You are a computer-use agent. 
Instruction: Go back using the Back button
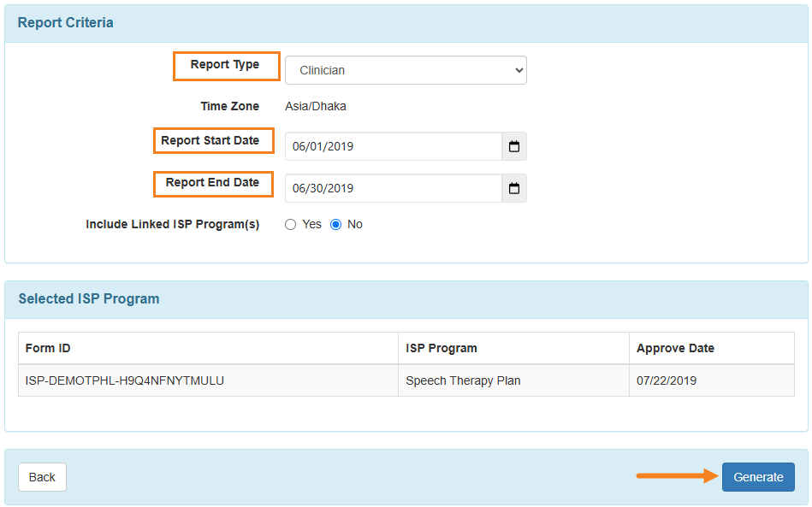(42, 477)
